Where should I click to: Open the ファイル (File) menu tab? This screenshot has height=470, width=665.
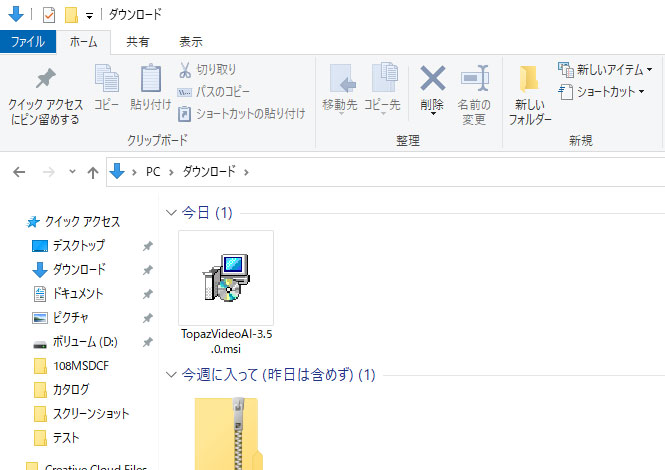[27, 42]
